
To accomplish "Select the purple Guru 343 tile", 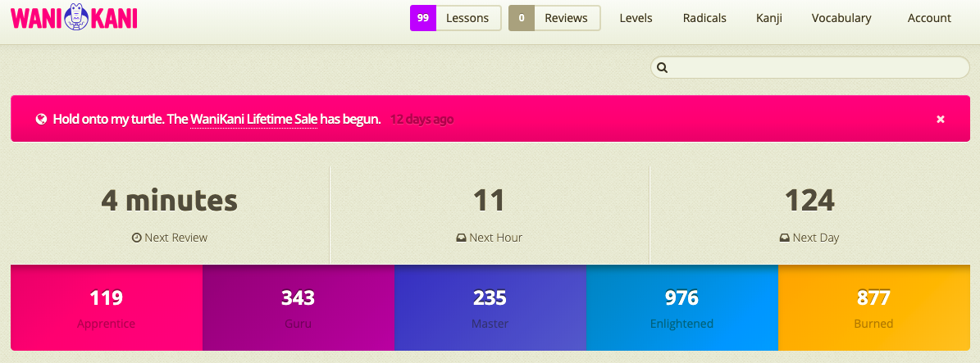I will click(299, 307).
